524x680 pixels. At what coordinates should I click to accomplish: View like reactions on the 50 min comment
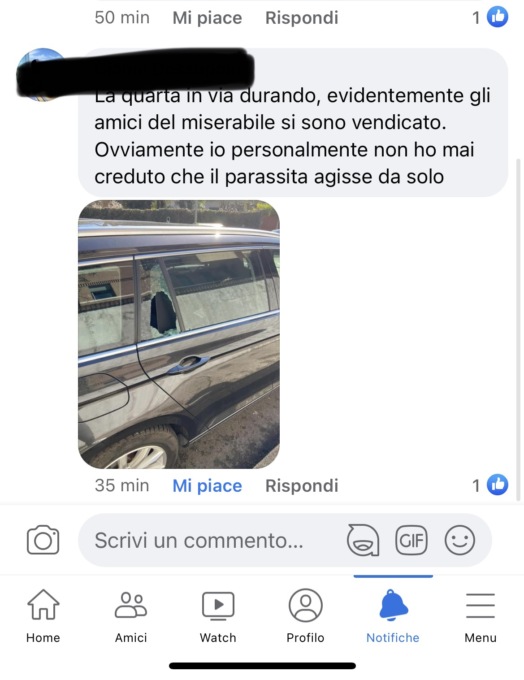490,17
